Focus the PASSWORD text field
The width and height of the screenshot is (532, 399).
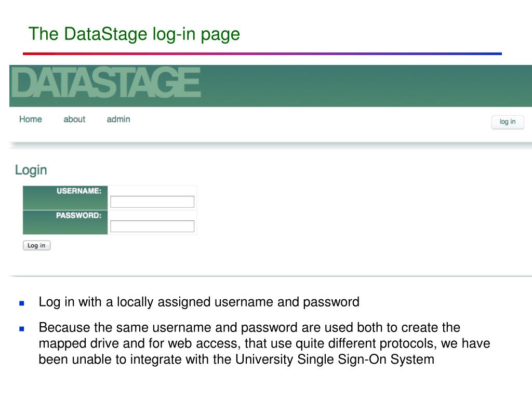pos(152,226)
